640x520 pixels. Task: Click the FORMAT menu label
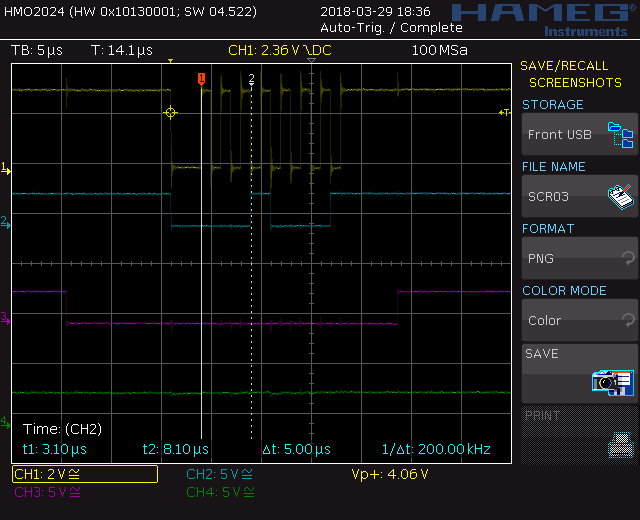pos(548,229)
